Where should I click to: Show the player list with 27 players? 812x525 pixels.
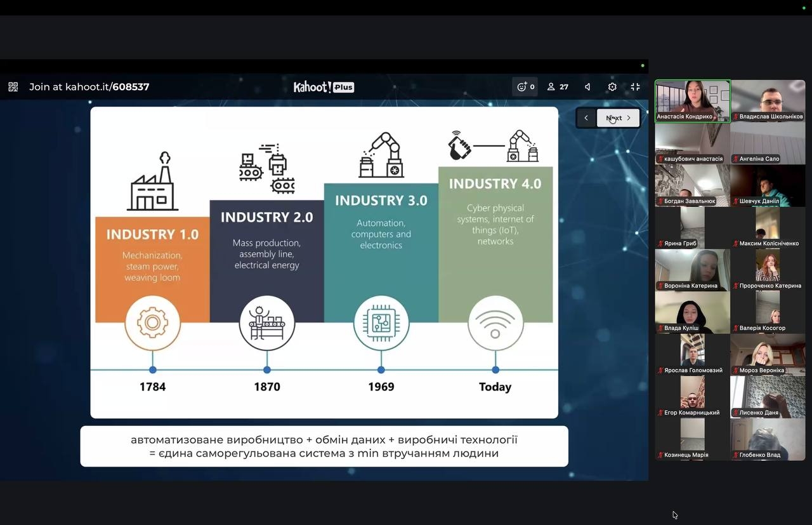(558, 87)
